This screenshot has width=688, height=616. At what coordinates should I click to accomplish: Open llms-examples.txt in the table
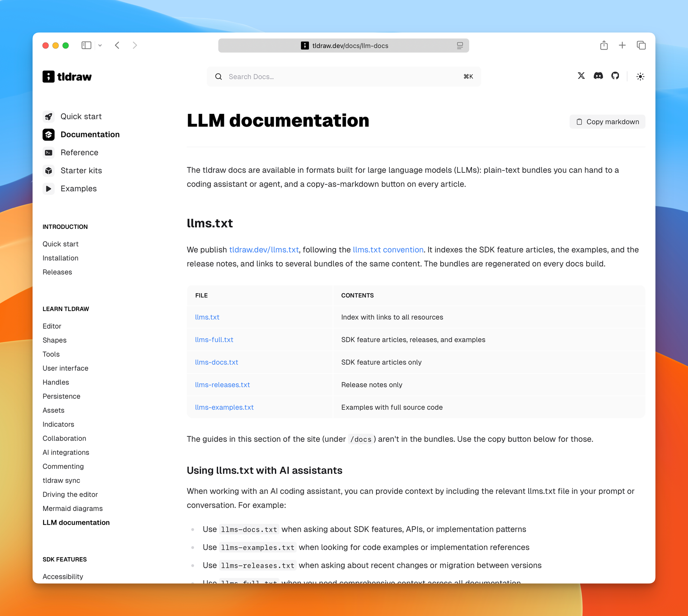(224, 407)
